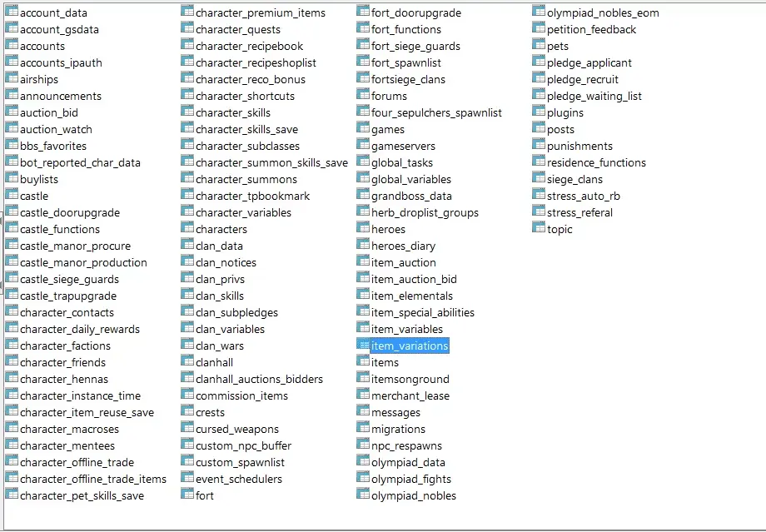This screenshot has width=766, height=532.
Task: Select the global_variables table name
Action: click(x=411, y=180)
